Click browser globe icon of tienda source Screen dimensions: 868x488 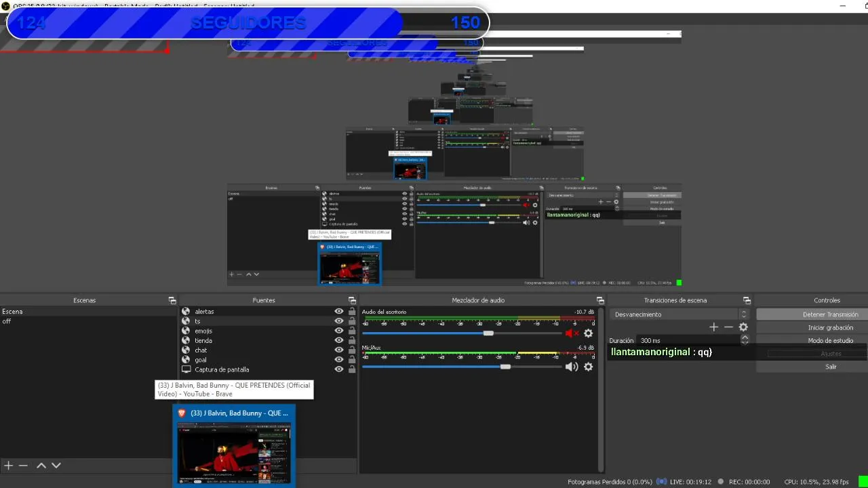click(x=186, y=340)
